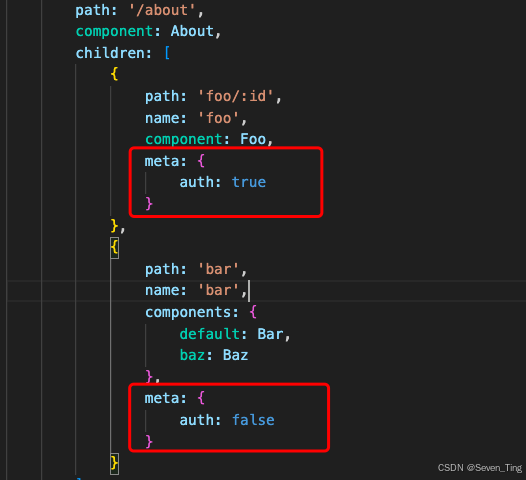This screenshot has height=480, width=526.
Task: Click the children array opening bracket
Action: [x=167, y=53]
